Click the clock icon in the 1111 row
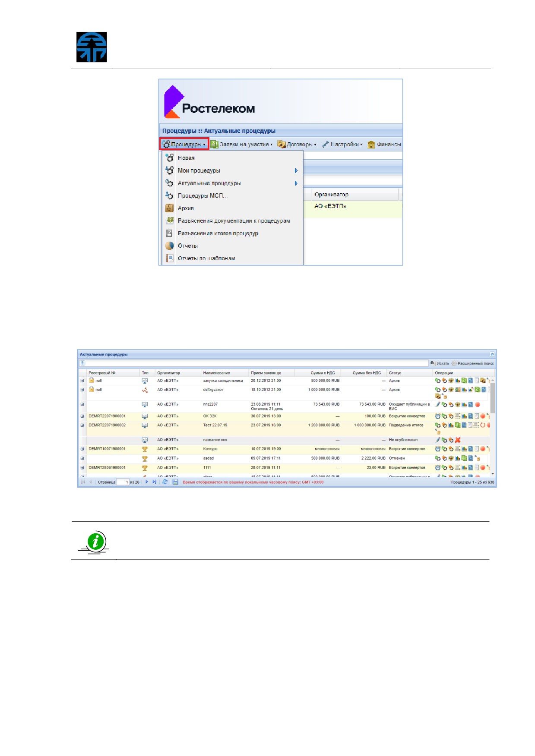 (x=437, y=468)
